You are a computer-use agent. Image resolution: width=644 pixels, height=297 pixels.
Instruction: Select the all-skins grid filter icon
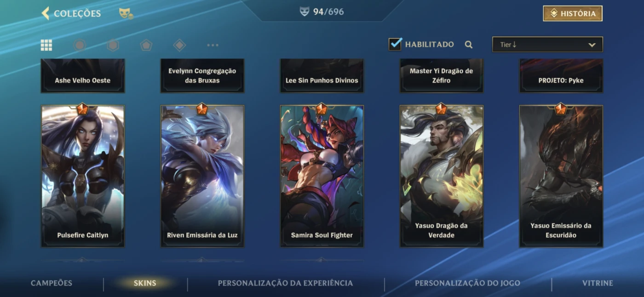46,45
